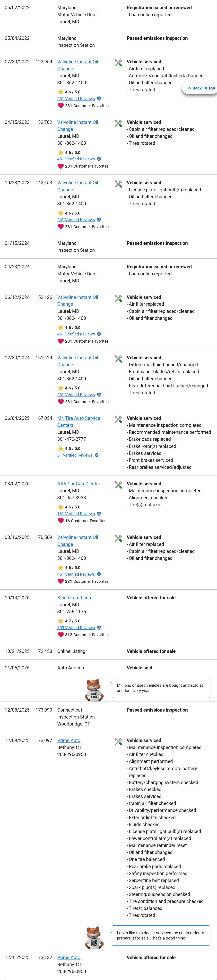Open the 181 Verified Reviews link
This screenshot has height=980, width=217.
click(x=76, y=514)
